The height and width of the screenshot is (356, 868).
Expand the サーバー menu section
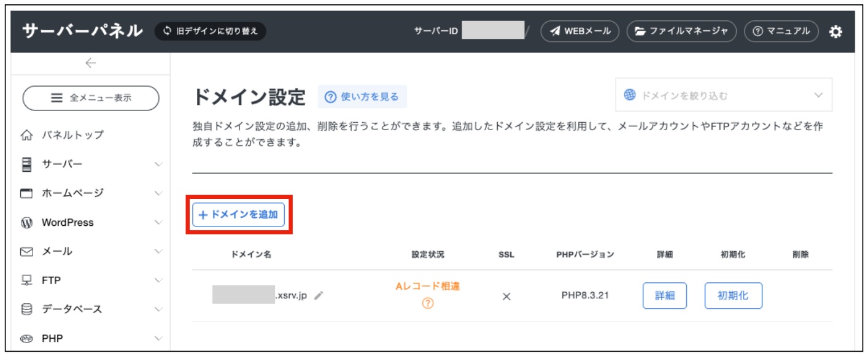tap(91, 164)
